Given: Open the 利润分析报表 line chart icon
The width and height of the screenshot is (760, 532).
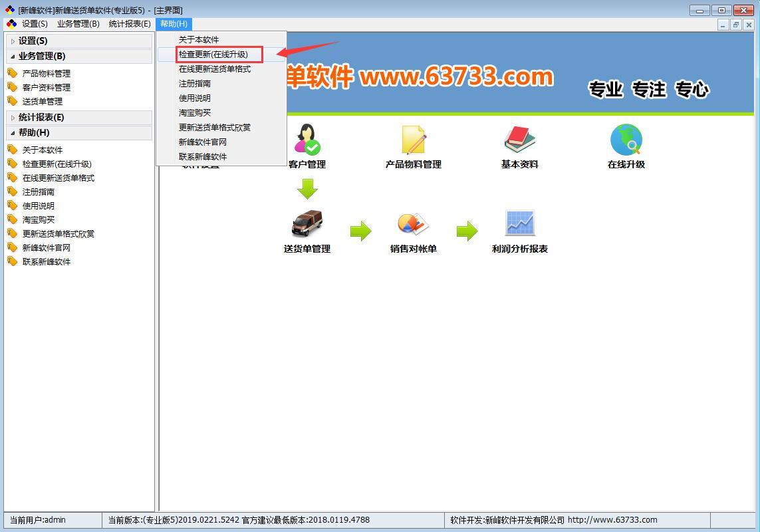Looking at the screenshot, I should coord(519,223).
